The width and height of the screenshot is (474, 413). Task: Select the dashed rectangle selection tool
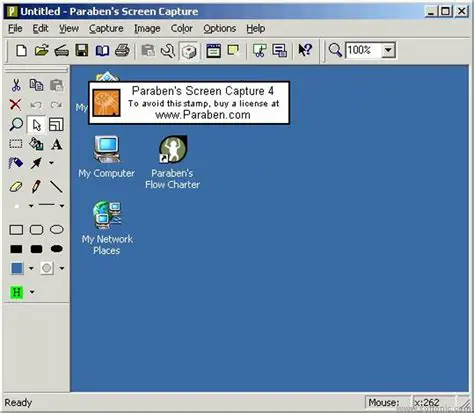point(16,144)
